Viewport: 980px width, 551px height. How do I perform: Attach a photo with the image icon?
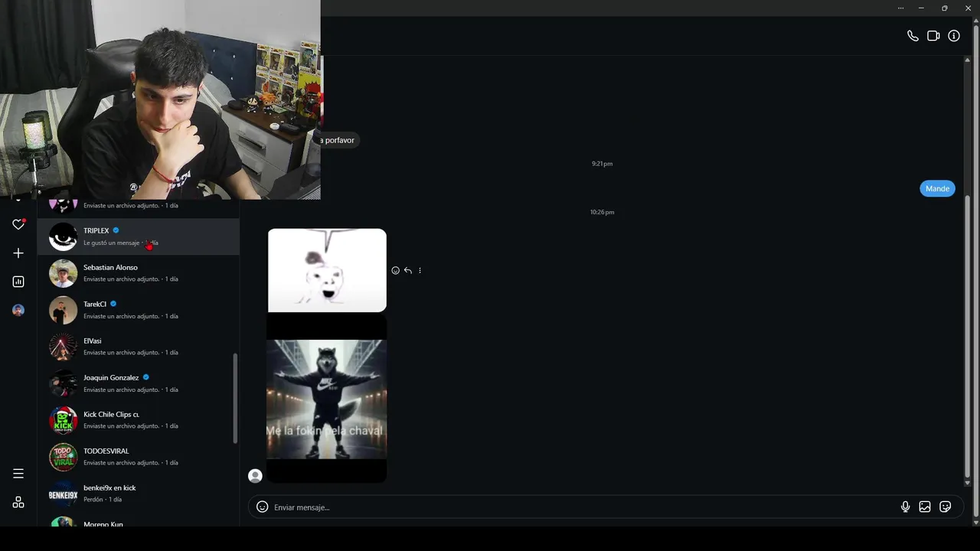pos(925,507)
